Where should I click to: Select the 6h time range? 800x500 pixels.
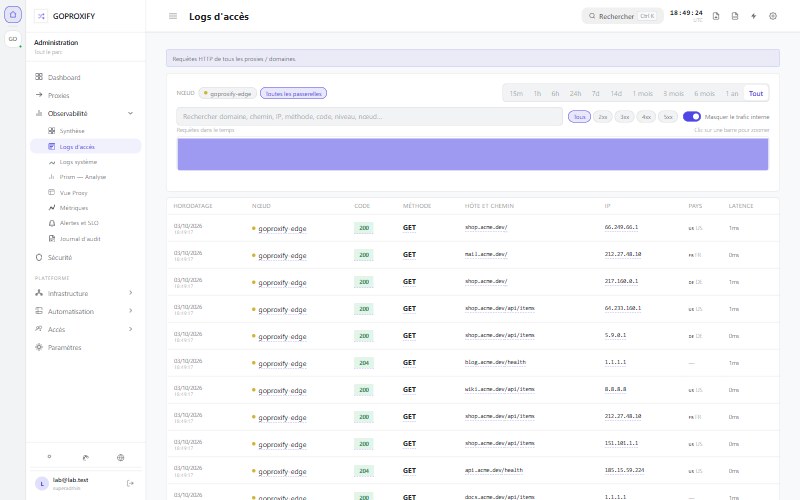(555, 93)
